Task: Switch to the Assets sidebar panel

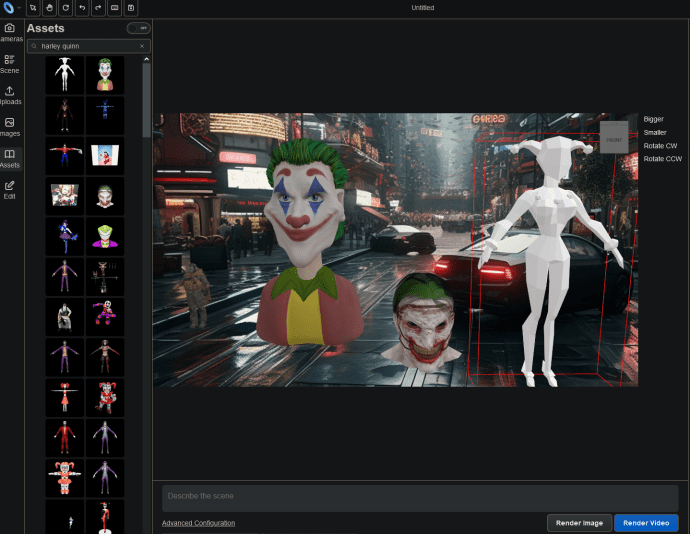Action: pyautogui.click(x=10, y=159)
